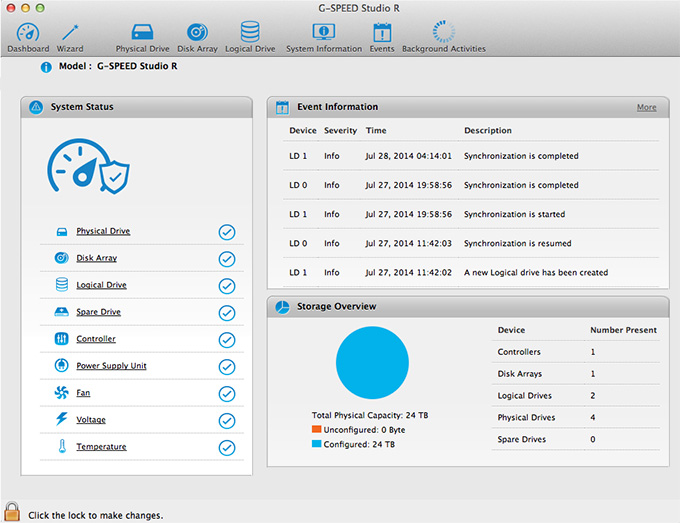The height and width of the screenshot is (523, 680).
Task: Click the Time column header
Action: [x=376, y=131]
